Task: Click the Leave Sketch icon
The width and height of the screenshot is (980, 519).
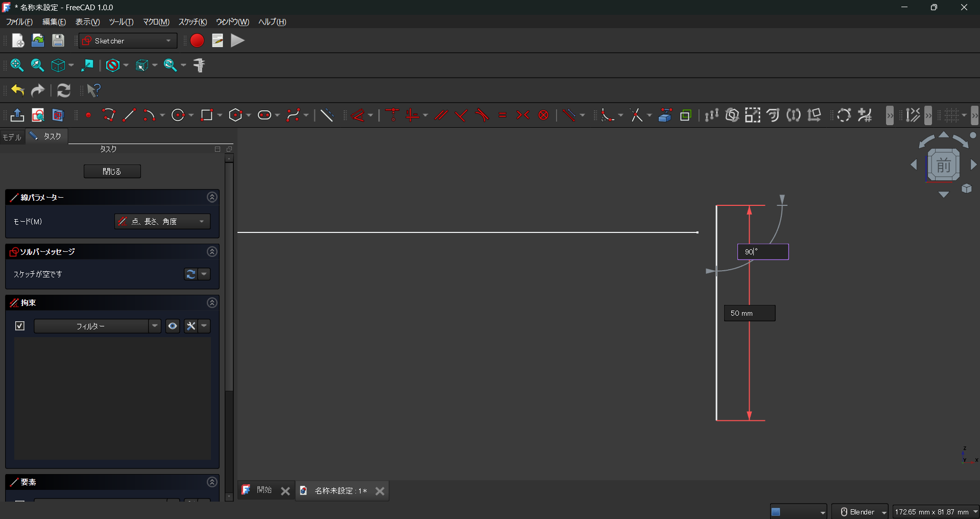Action: (17, 115)
